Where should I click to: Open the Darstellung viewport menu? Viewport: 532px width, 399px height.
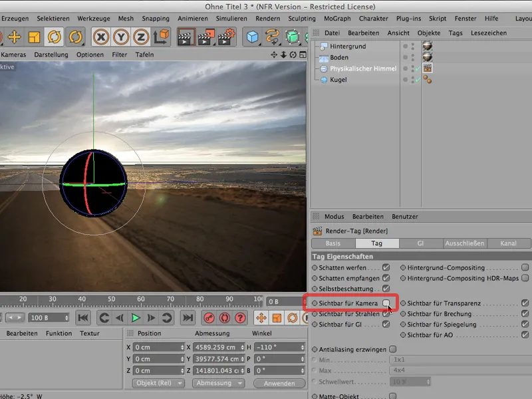click(x=51, y=55)
